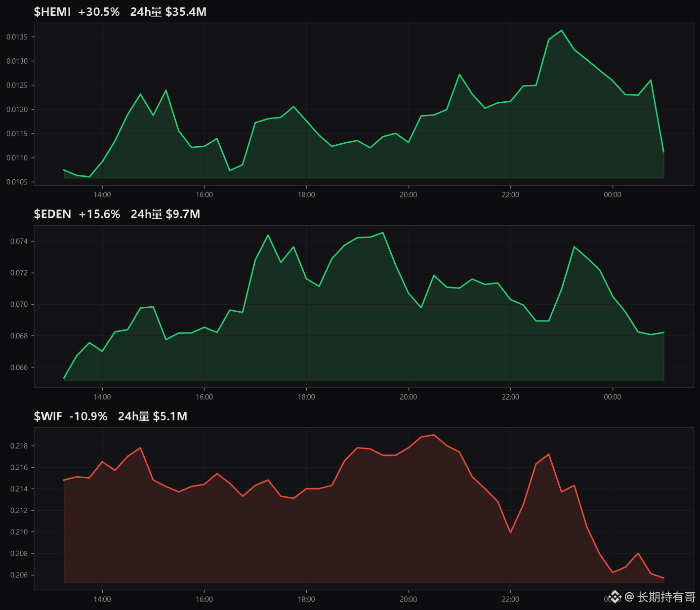Click 22:00 on the HEMI chart axis
Viewport: 700px width, 610px height.
pos(510,195)
